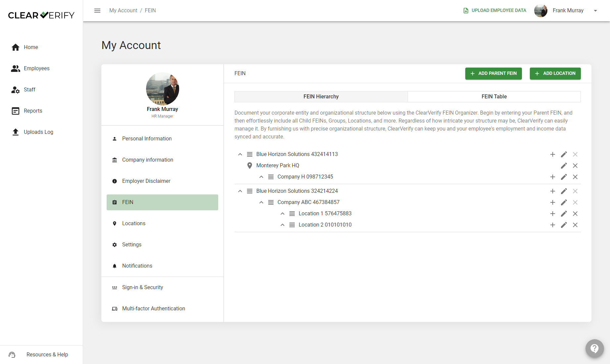Click Upload Employee Data
Image resolution: width=610 pixels, height=364 pixels.
coord(495,11)
